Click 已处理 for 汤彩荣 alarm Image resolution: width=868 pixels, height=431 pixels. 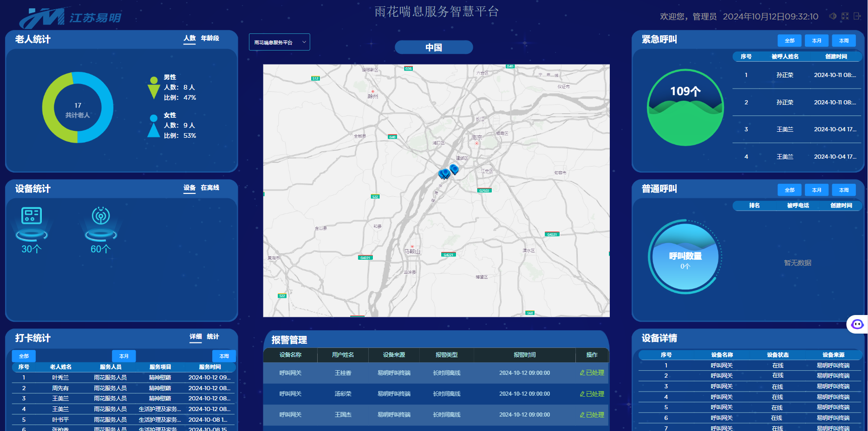point(592,394)
